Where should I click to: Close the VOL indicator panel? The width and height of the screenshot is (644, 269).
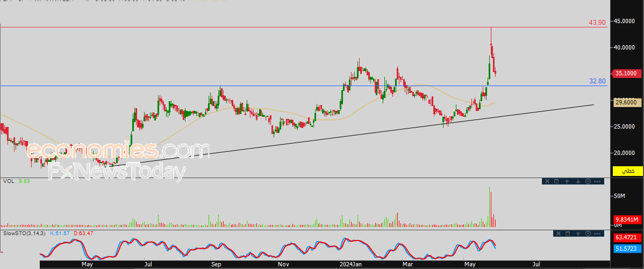tap(547, 181)
